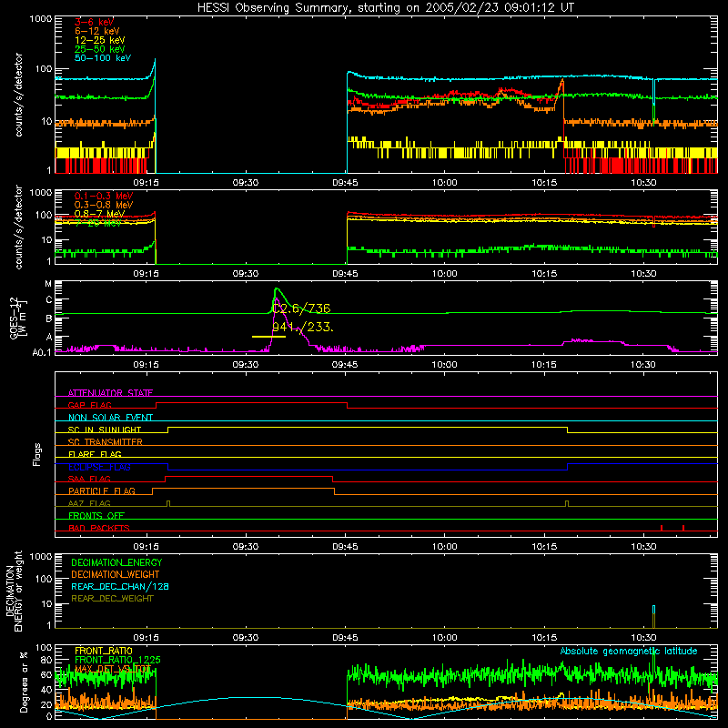Click the yellow flare interval bar in the GOES panel
This screenshot has width=728, height=728.
pos(268,337)
